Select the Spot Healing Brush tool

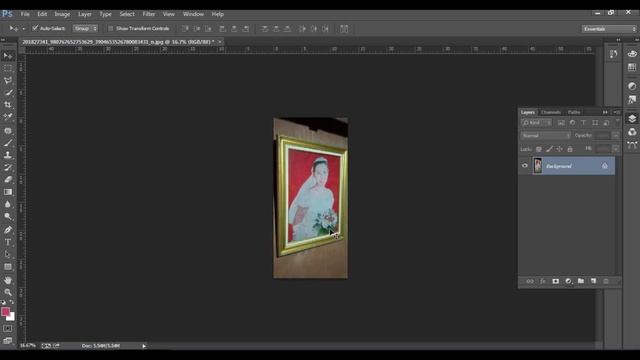[8, 131]
